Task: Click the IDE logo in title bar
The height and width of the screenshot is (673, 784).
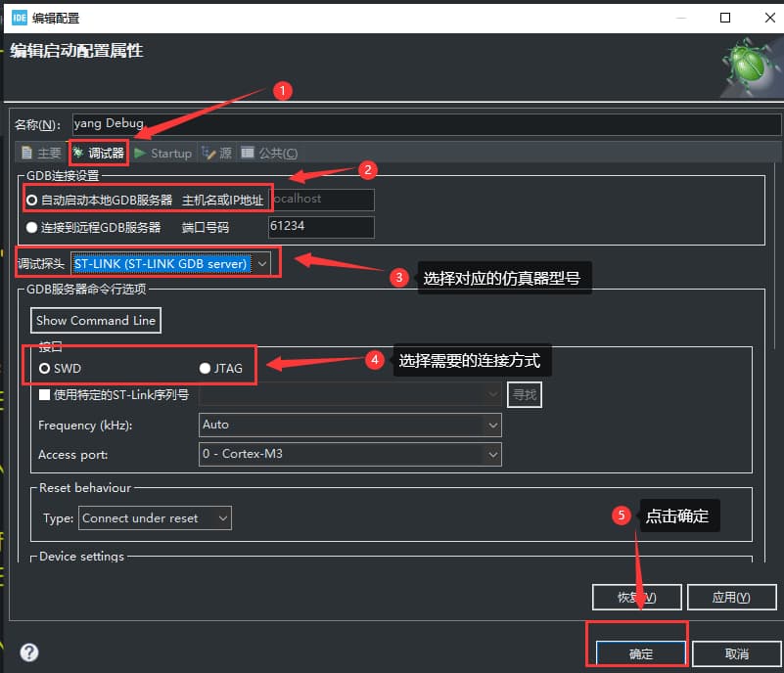Action: [x=18, y=18]
